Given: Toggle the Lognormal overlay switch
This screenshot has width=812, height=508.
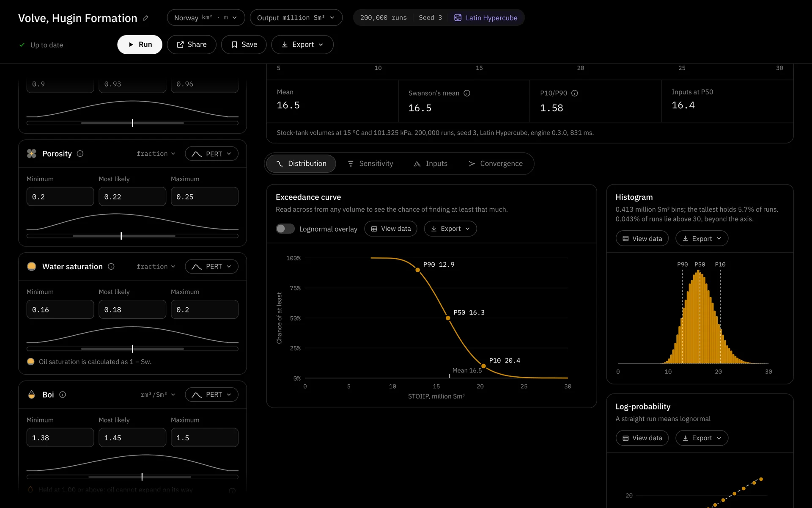Looking at the screenshot, I should coord(285,229).
